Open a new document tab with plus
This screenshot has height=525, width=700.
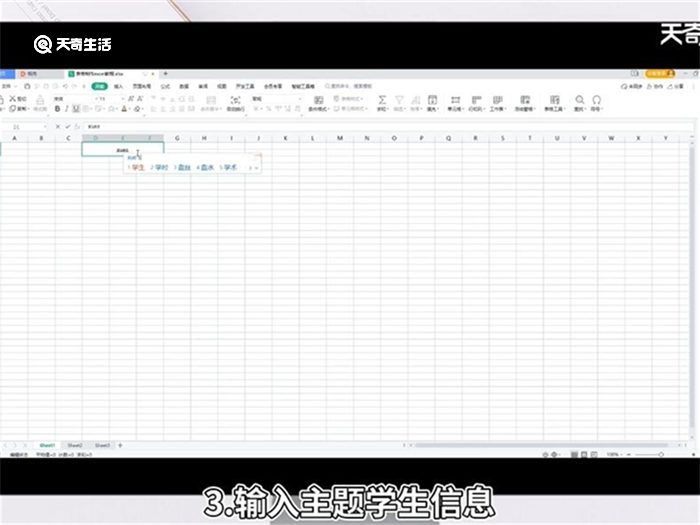point(165,74)
